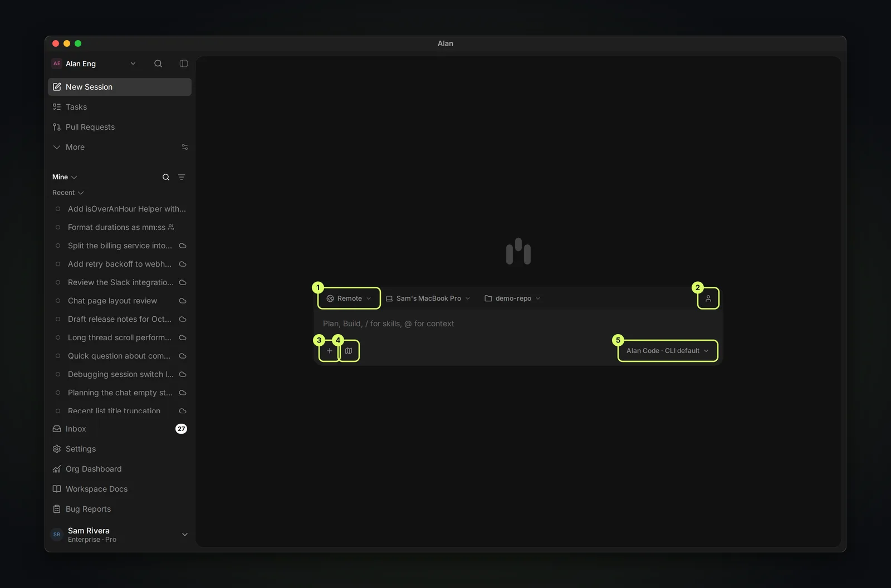Image resolution: width=891 pixels, height=588 pixels.
Task: Collapse the Recent group
Action: 68,193
